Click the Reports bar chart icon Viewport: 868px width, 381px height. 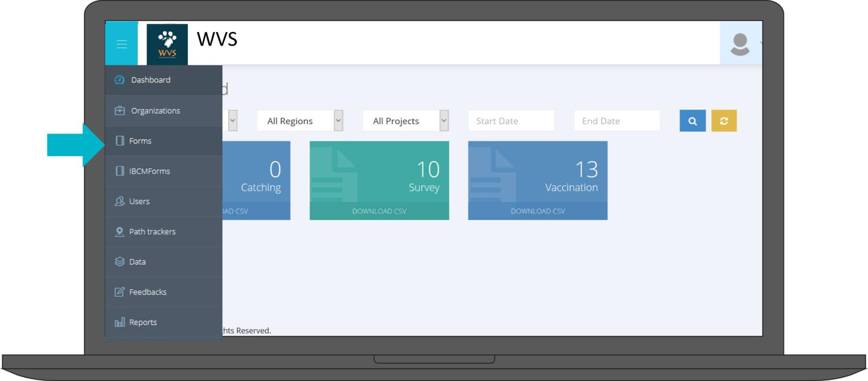tap(120, 322)
